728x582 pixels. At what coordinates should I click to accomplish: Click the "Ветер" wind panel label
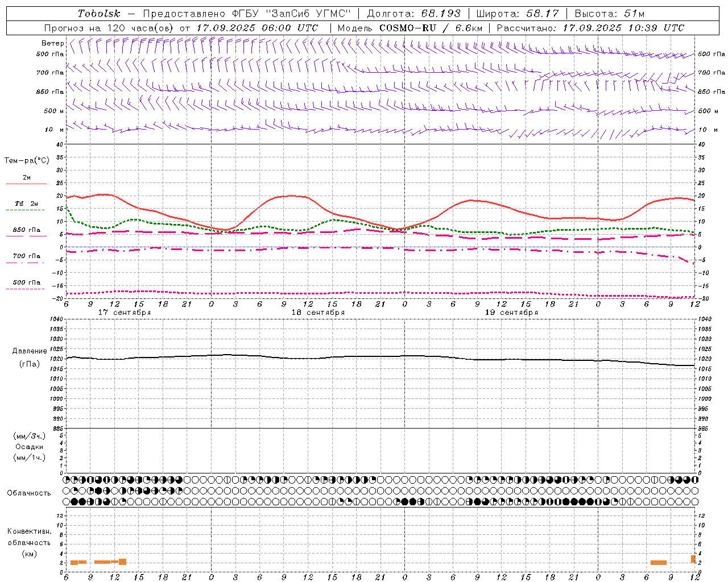[x=52, y=43]
